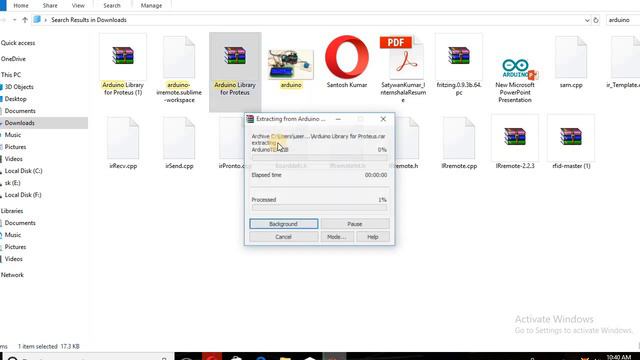Select Downloads in navigation pane

point(20,123)
